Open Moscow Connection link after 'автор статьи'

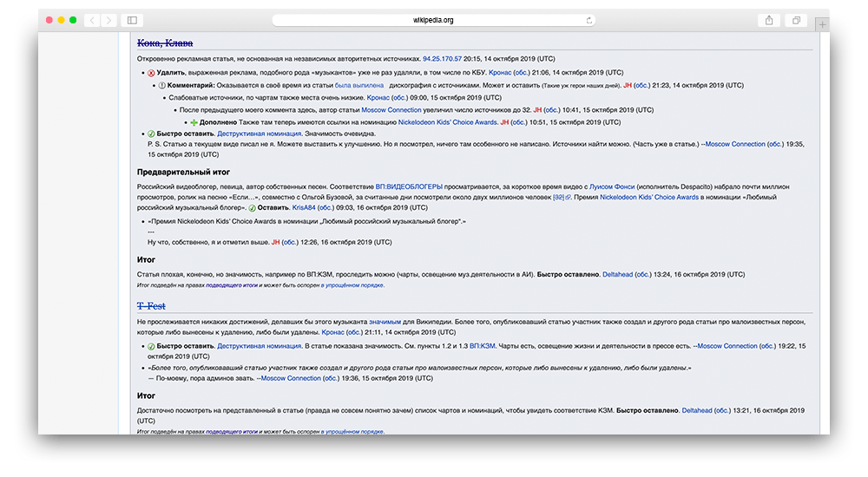click(391, 110)
